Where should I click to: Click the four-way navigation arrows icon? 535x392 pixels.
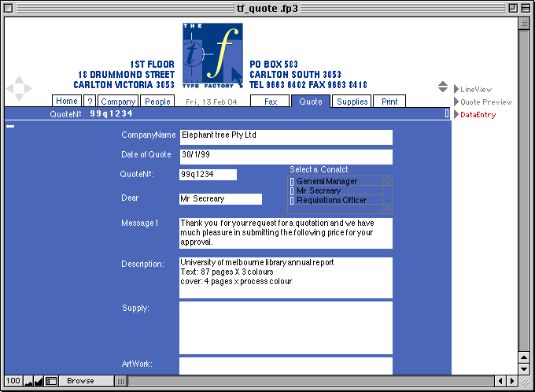coord(19,88)
